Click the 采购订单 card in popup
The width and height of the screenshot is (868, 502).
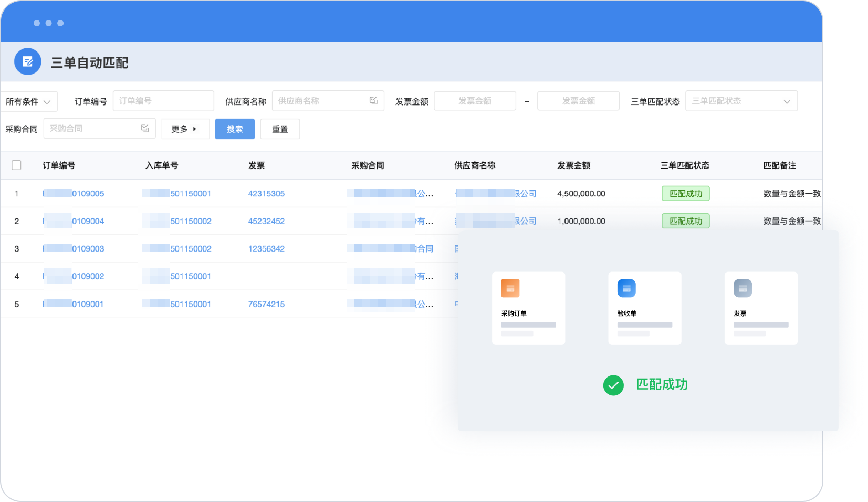tap(528, 308)
